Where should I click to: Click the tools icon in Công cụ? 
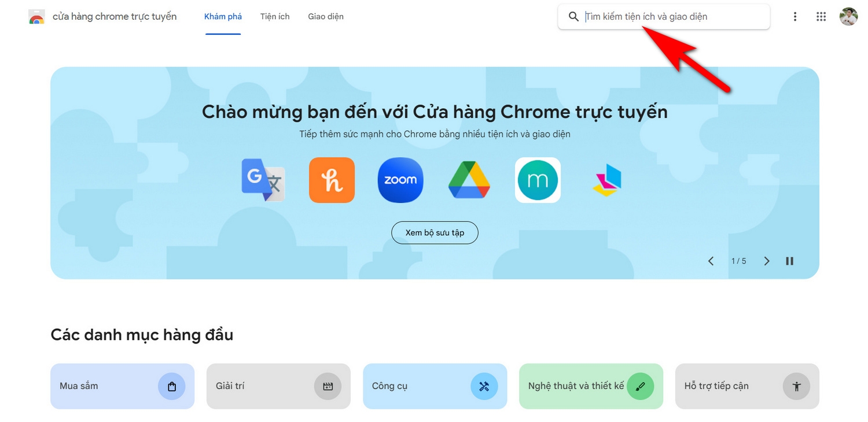pyautogui.click(x=484, y=386)
